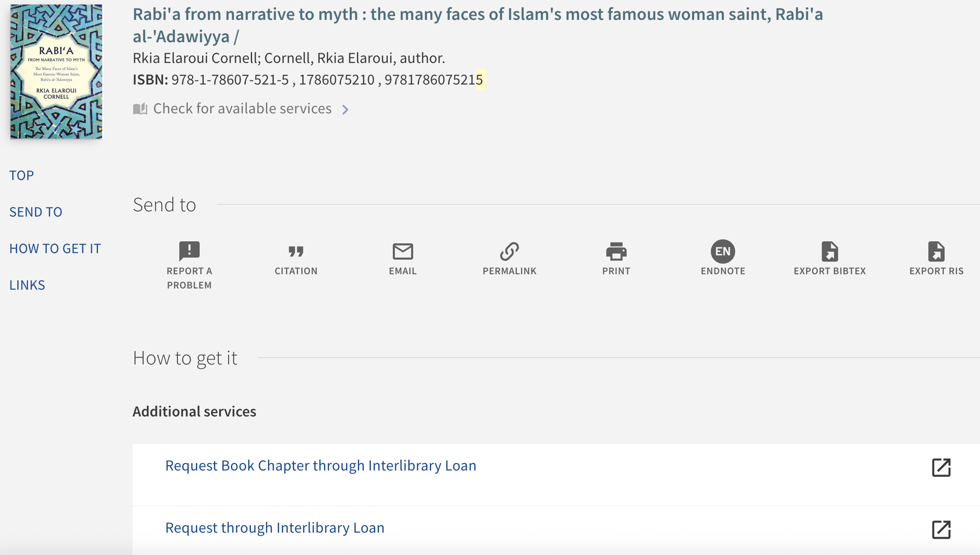Screen dimensions: 980x555
Task: Open external link icon for Book Chapter request
Action: pyautogui.click(x=941, y=467)
